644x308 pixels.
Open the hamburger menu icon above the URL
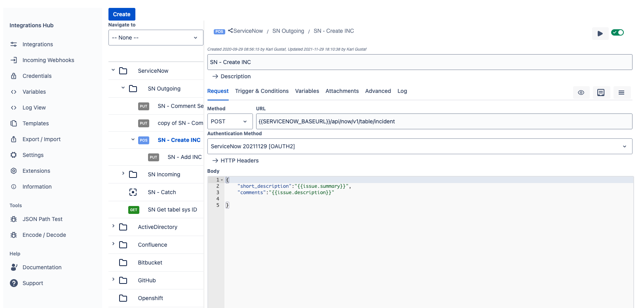pos(621,93)
